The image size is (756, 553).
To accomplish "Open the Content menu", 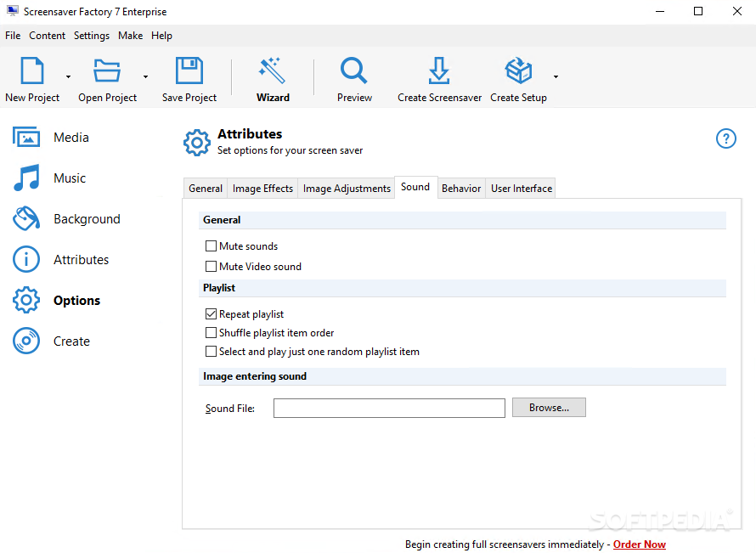I will (47, 36).
